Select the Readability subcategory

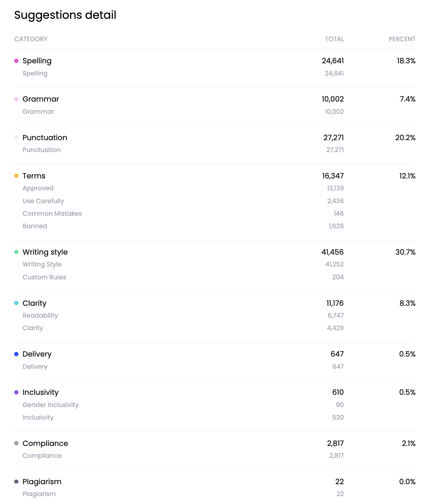40,315
